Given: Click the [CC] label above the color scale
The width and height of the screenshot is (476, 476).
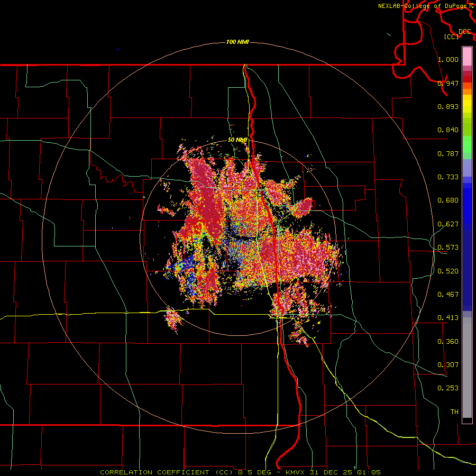Looking at the screenshot, I should [452, 36].
